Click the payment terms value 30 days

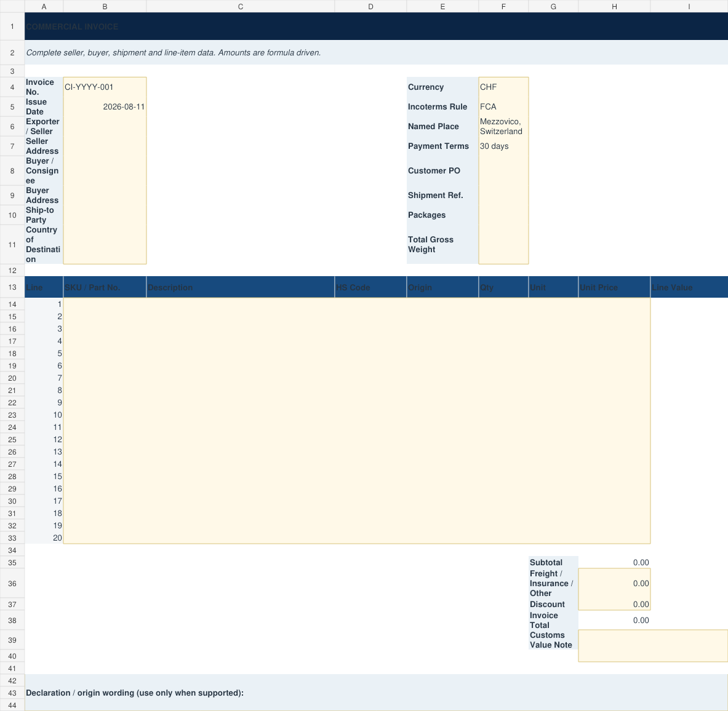click(503, 146)
